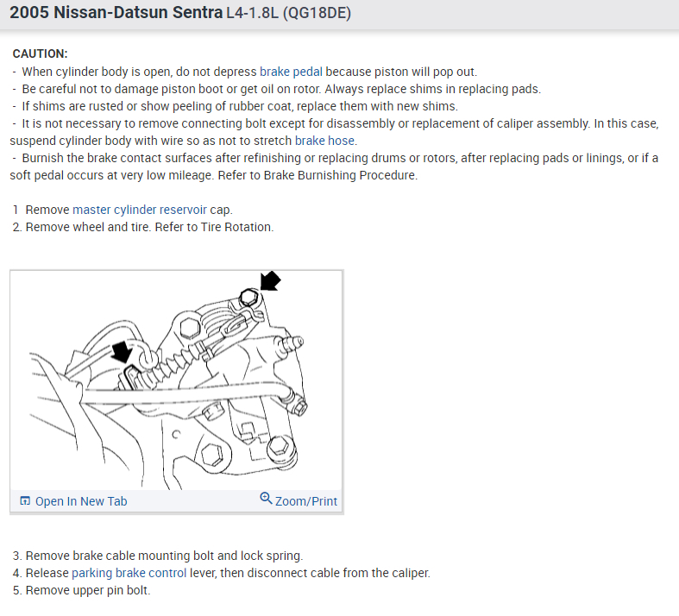This screenshot has width=679, height=616.
Task: Click the "Open In New Tab" text
Action: 81,501
